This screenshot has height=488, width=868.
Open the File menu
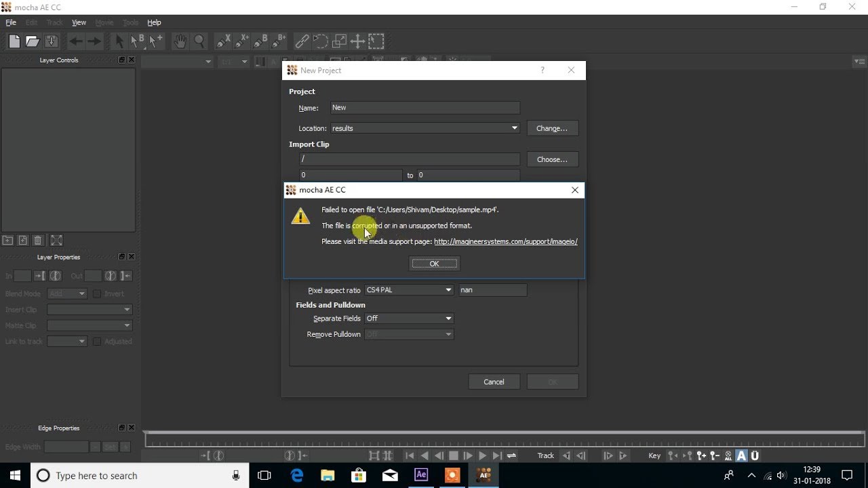click(11, 22)
